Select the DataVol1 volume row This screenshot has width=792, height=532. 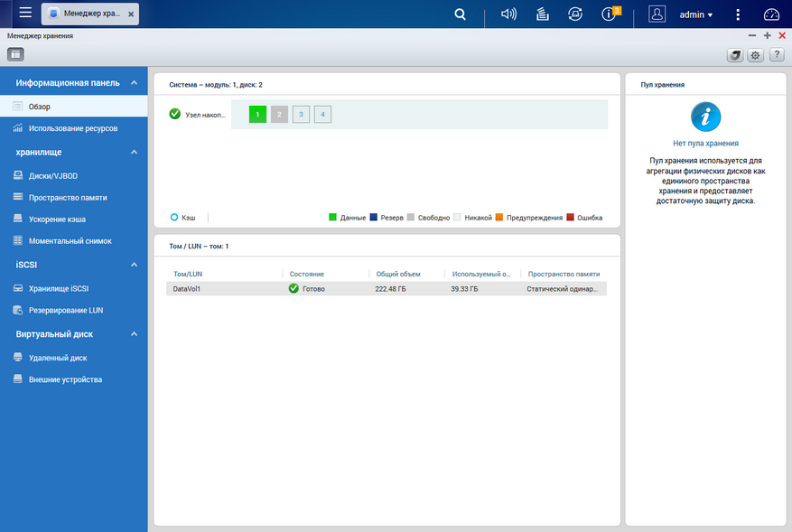387,288
